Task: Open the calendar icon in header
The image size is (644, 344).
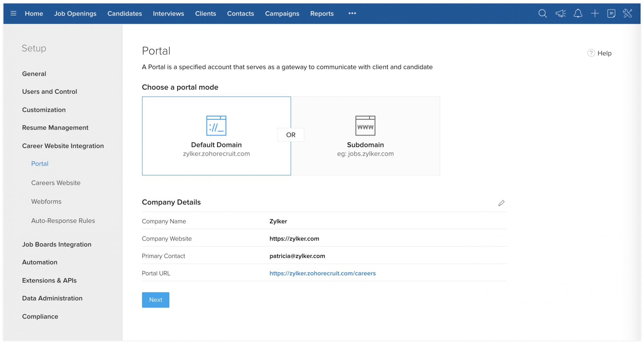Action: (611, 14)
